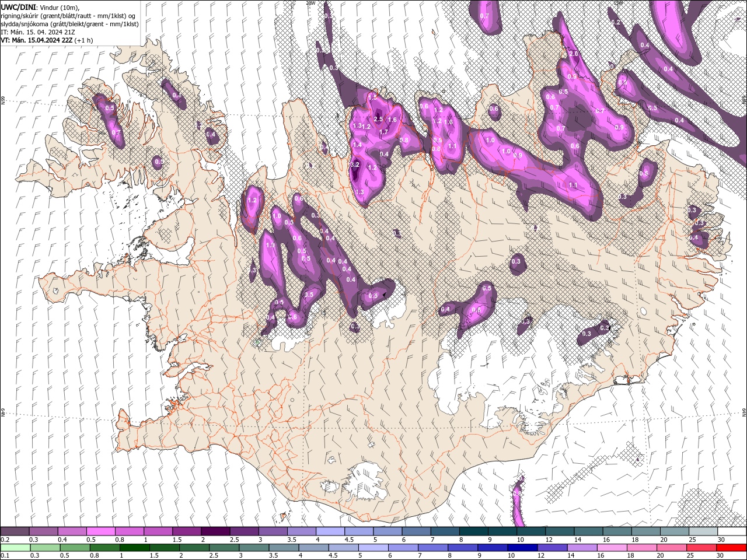Click the 15W longitude label
This screenshot has height=560, width=747.
tap(619, 3)
